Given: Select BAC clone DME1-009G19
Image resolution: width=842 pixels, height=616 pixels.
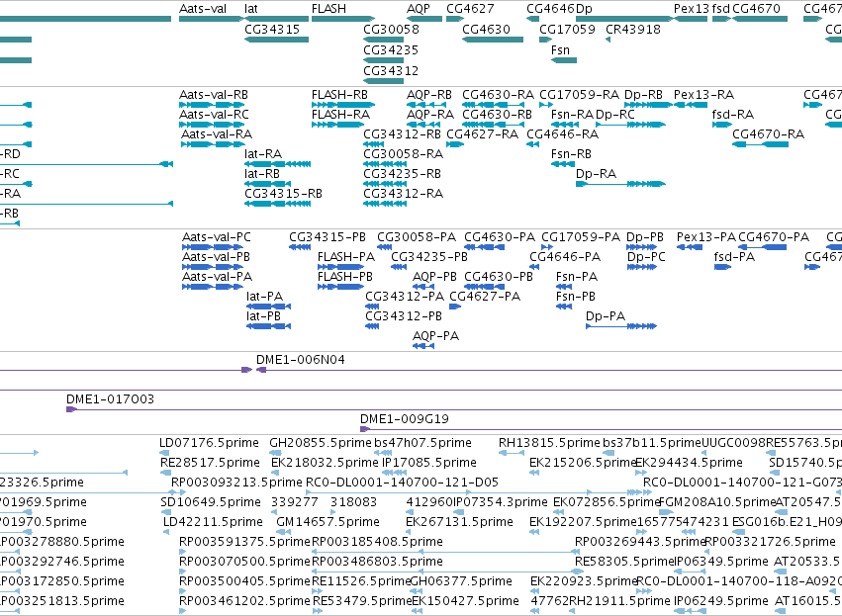Looking at the screenshot, I should 405,419.
